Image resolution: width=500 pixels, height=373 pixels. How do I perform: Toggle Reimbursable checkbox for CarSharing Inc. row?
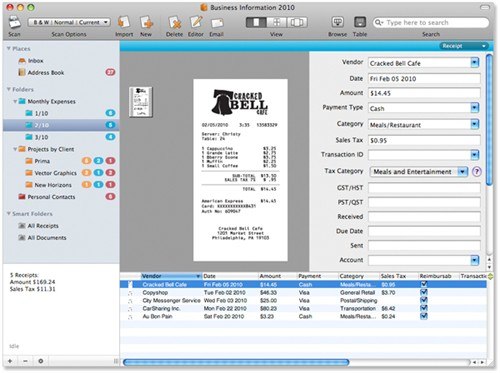point(424,308)
